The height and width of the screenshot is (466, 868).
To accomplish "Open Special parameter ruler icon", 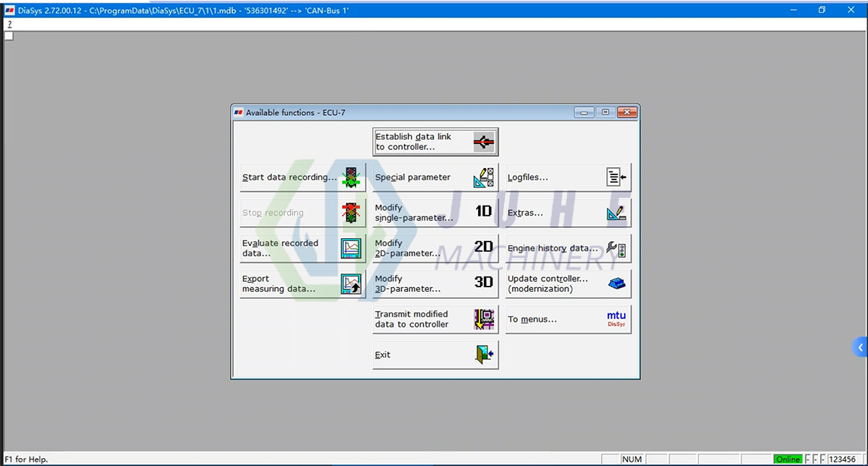I will (484, 177).
